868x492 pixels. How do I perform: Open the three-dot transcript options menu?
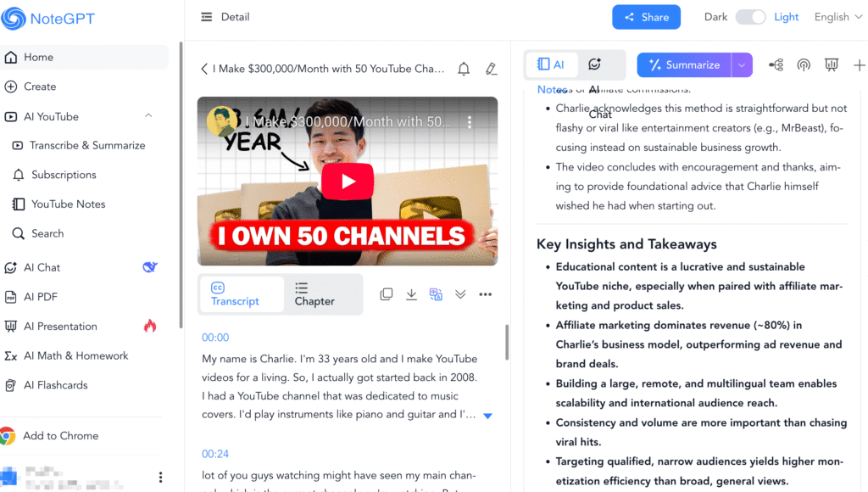(485, 294)
